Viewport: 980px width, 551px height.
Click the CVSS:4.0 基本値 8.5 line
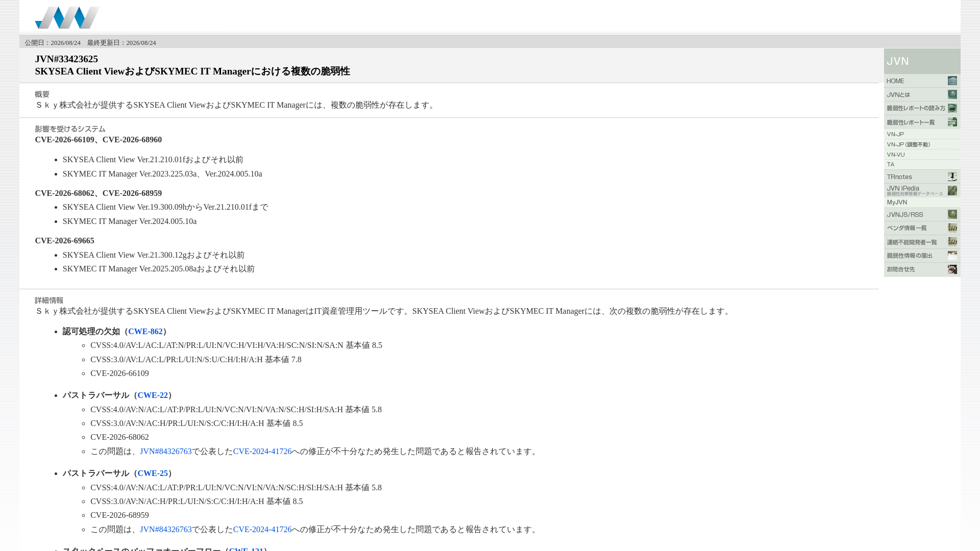click(x=236, y=345)
